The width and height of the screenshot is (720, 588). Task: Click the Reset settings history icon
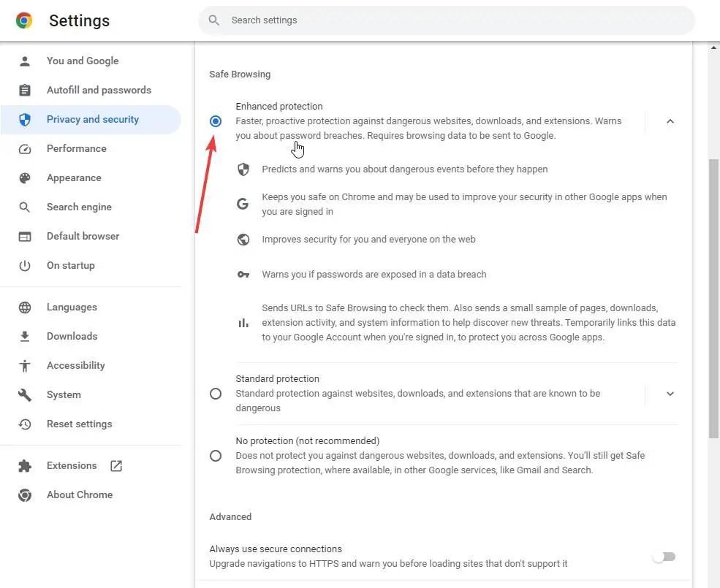pyautogui.click(x=25, y=424)
